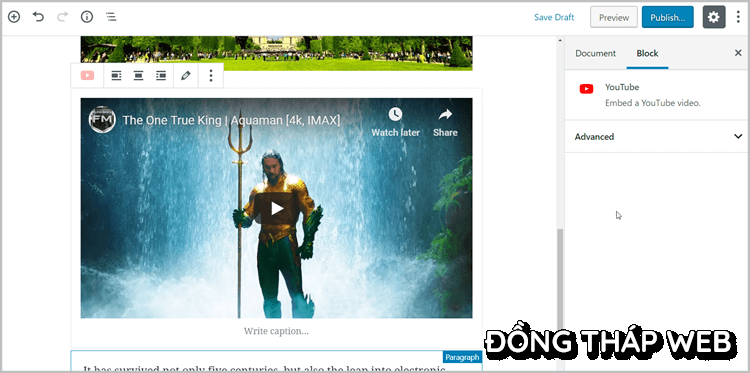The width and height of the screenshot is (750, 373).
Task: Close the settings sidebar
Action: (x=738, y=53)
